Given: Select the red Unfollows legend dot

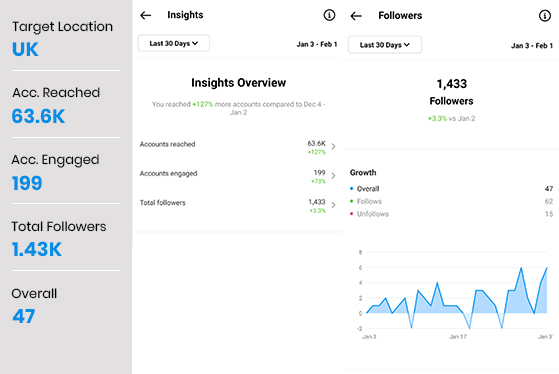Looking at the screenshot, I should click(352, 214).
